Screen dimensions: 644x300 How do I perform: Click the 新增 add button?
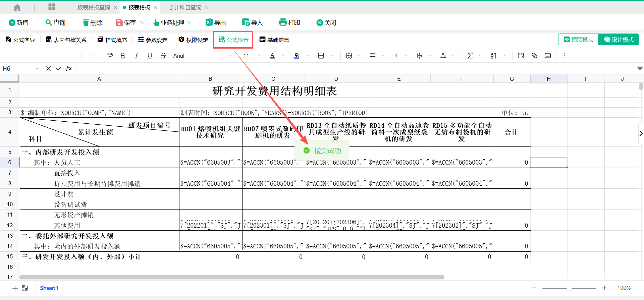(x=19, y=22)
